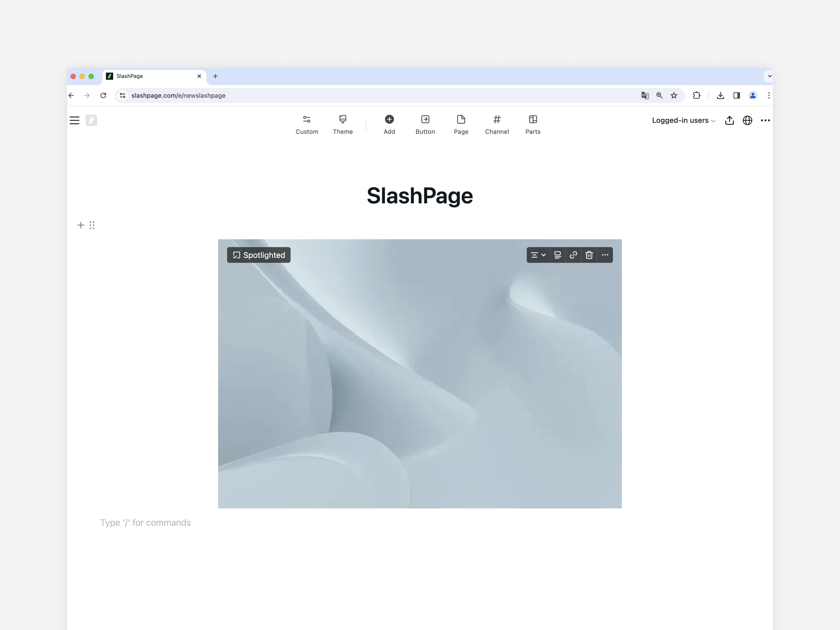The height and width of the screenshot is (630, 840).
Task: Click the share/upload icon
Action: [729, 120]
